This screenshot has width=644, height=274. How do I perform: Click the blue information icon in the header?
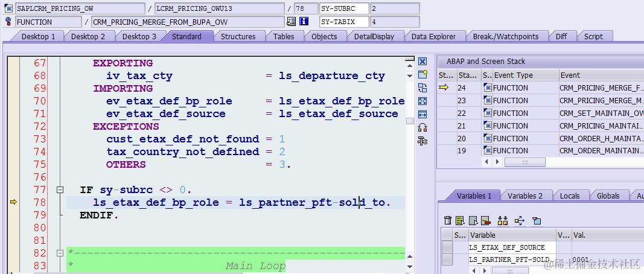coord(304,21)
